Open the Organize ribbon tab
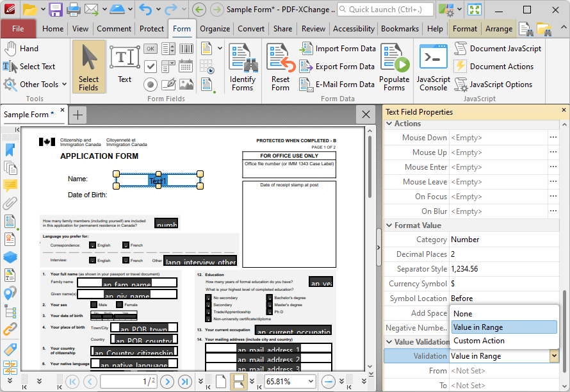The image size is (570, 392). click(x=215, y=29)
